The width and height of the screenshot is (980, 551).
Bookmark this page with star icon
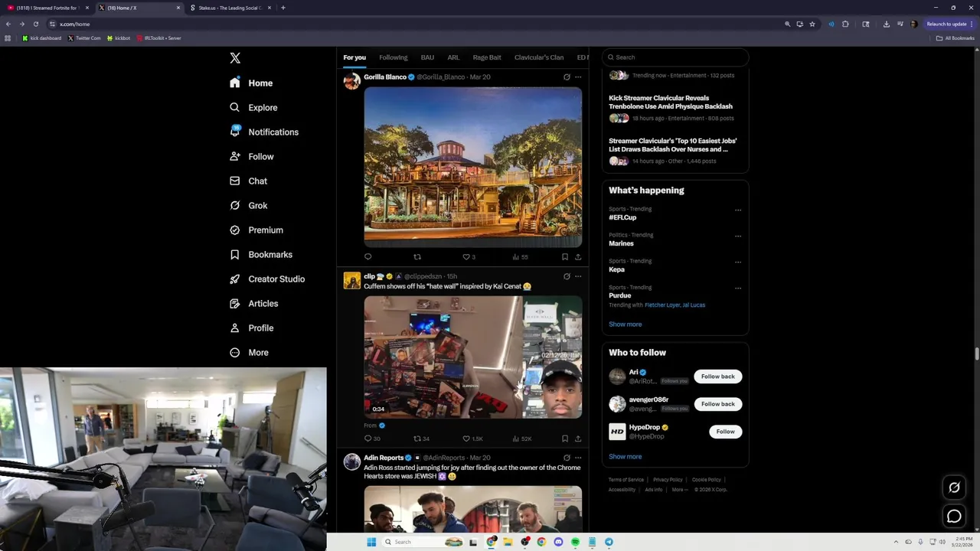(x=812, y=24)
